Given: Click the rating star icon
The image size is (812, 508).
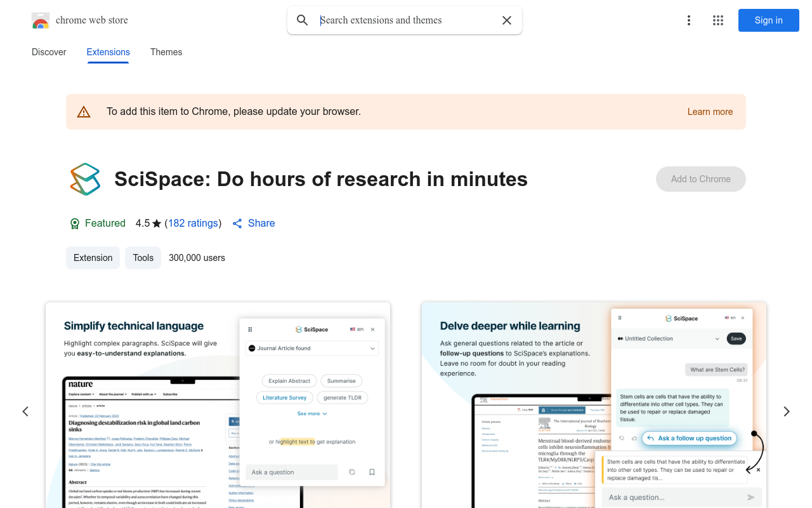Looking at the screenshot, I should click(x=157, y=224).
